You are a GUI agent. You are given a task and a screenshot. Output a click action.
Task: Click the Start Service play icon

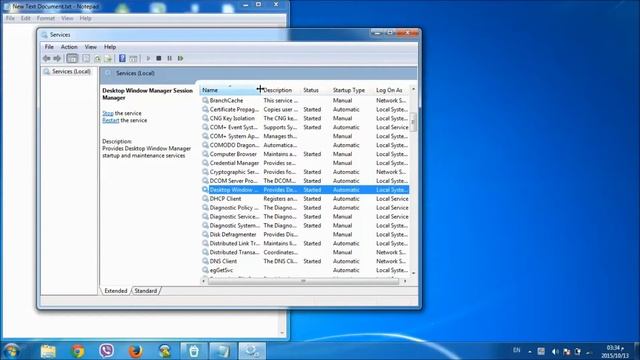[148, 58]
